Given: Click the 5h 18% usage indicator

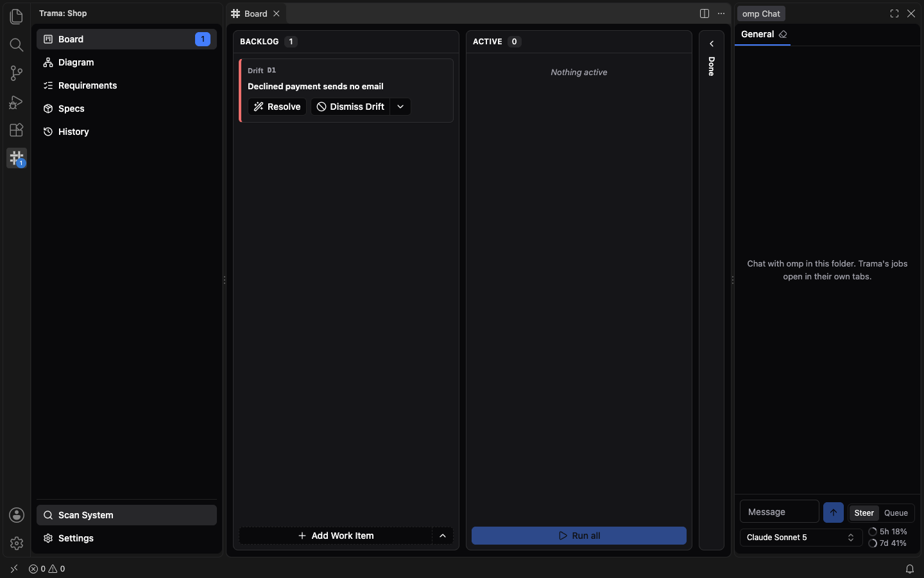Looking at the screenshot, I should point(888,532).
